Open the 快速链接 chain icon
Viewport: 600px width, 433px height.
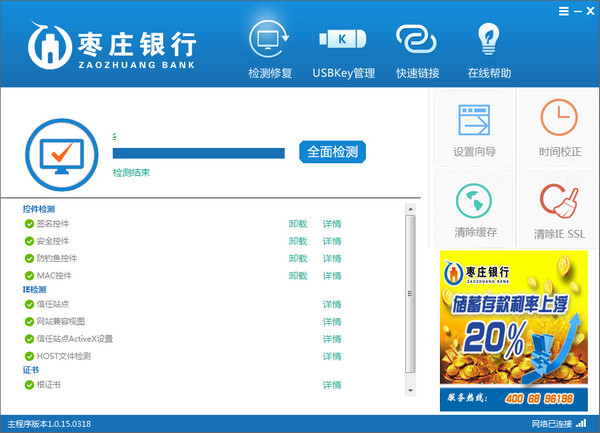tap(416, 39)
